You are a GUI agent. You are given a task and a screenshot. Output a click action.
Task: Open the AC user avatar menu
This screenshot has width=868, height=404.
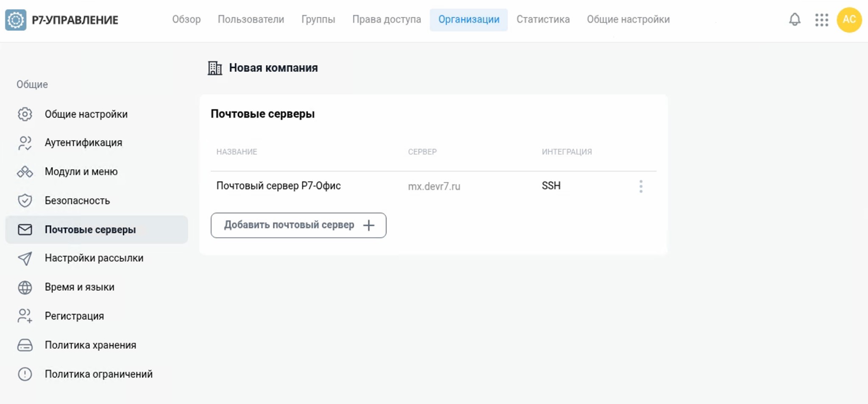coord(849,19)
